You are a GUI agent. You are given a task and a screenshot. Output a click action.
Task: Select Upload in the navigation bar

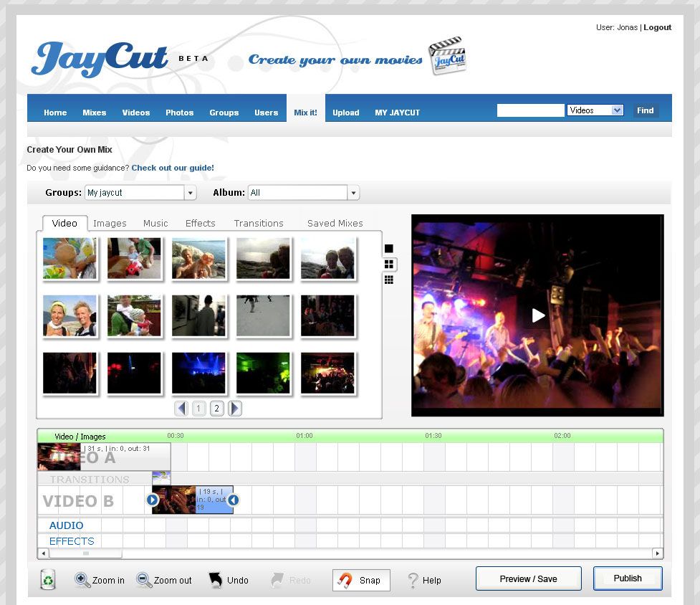pos(345,112)
